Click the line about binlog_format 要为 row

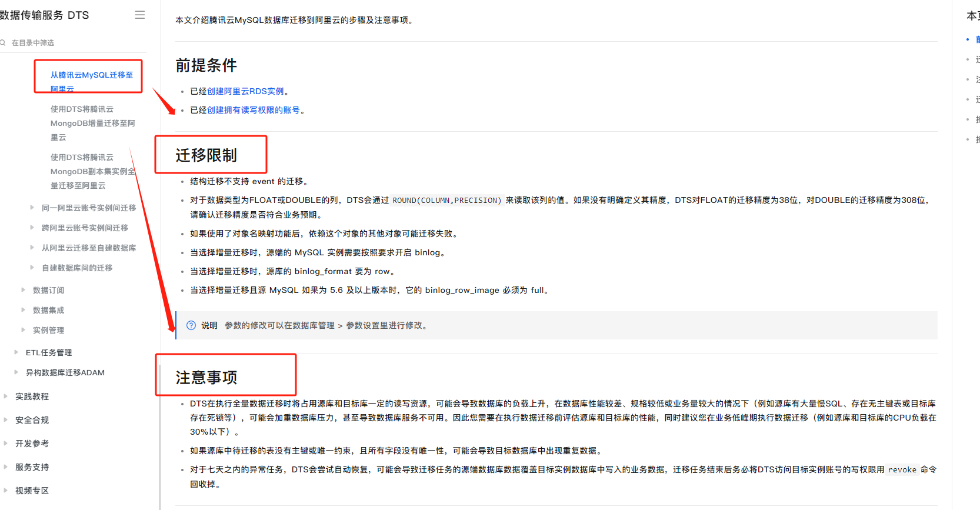[x=293, y=271]
